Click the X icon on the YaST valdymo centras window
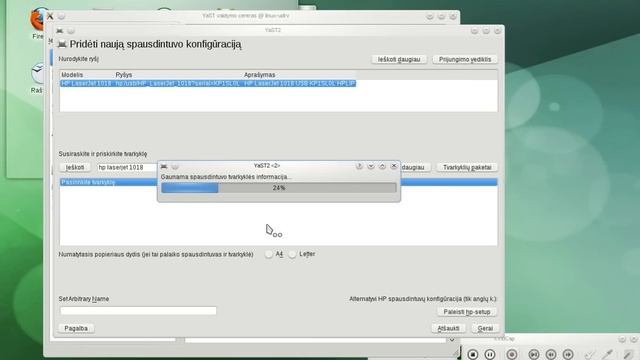The height and width of the screenshot is (360, 640). (x=50, y=16)
